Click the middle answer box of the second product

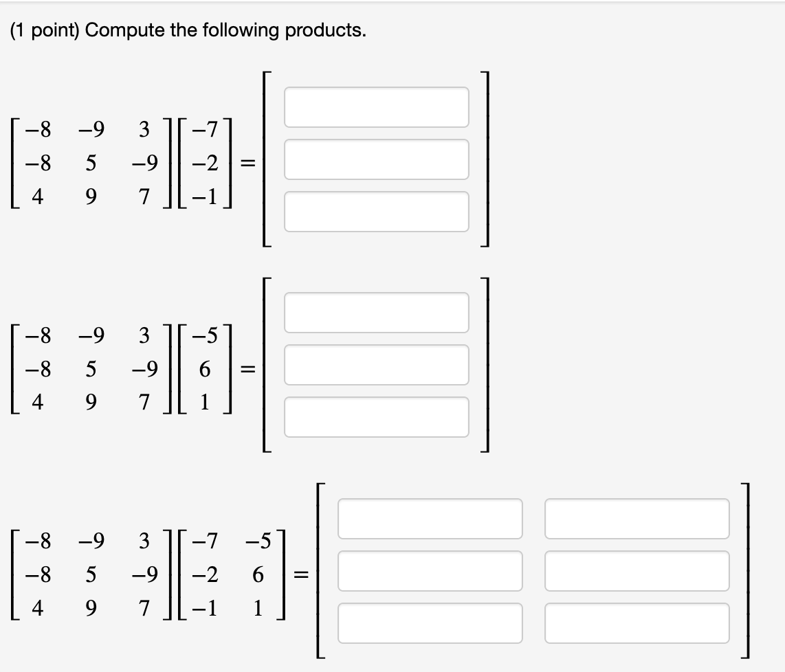click(x=377, y=364)
